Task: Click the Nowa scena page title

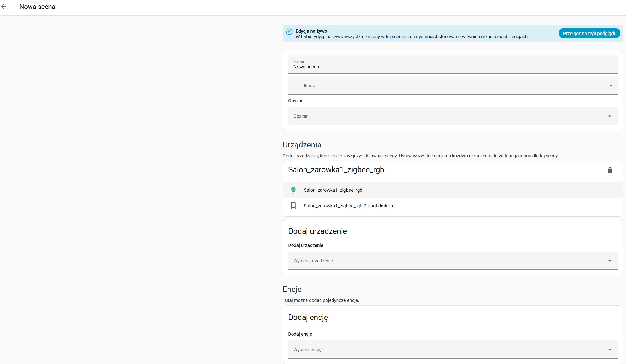Action: coord(37,7)
